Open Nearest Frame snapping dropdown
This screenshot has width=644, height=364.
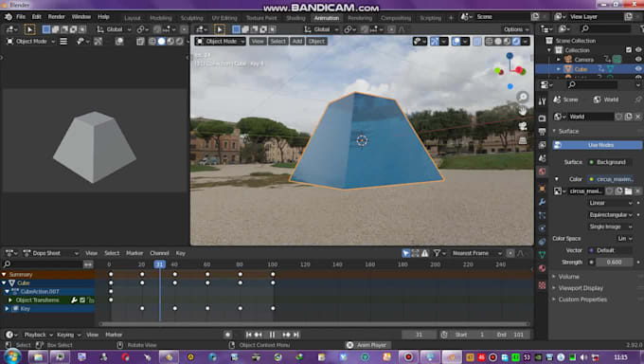click(476, 253)
